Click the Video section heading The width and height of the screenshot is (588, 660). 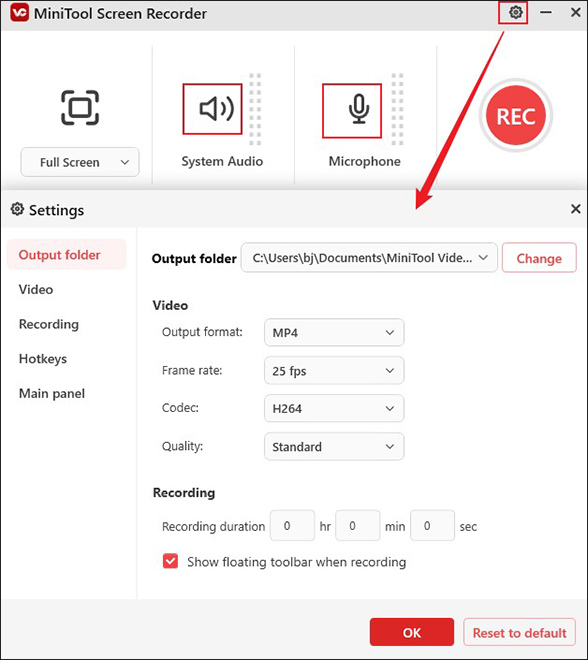[x=170, y=305]
